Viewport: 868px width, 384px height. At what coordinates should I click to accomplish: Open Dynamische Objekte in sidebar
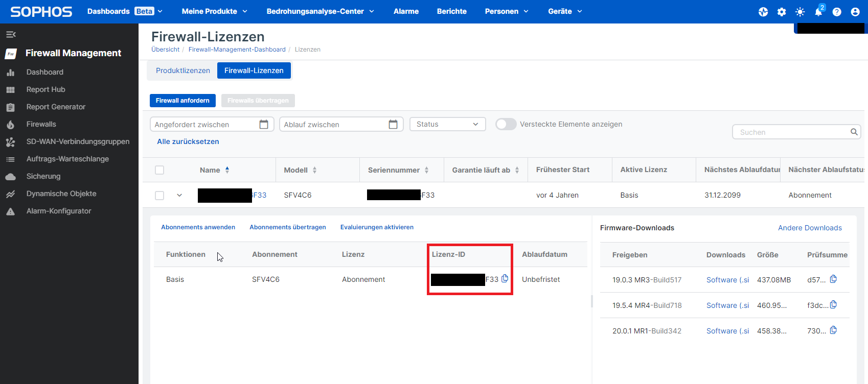[61, 194]
